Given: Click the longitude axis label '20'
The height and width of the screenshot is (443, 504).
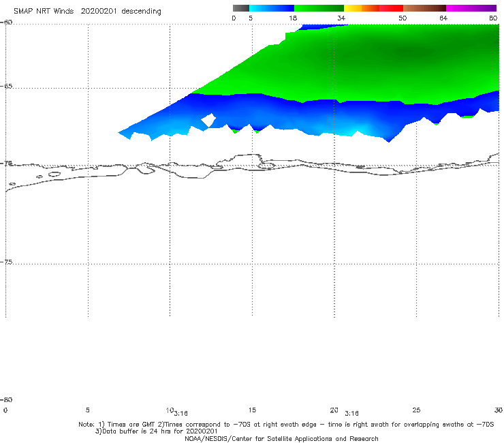Looking at the screenshot, I should tap(334, 410).
